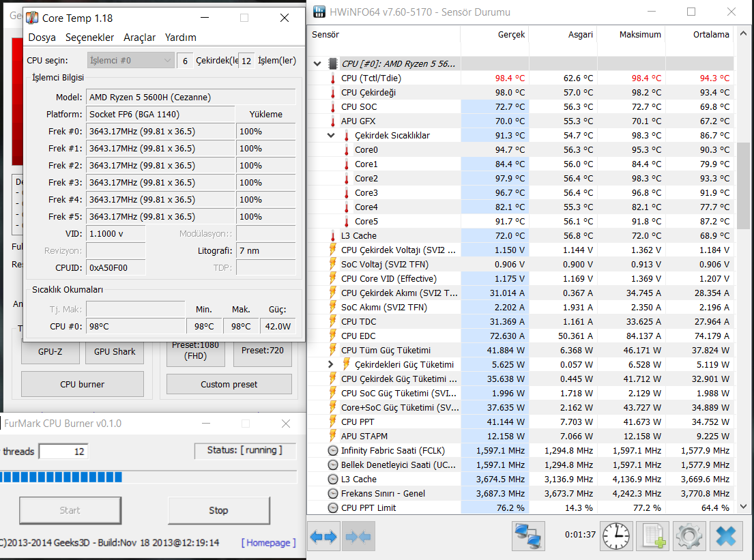754x560 pixels.
Task: Click clock icon beside CPU PPT Limit
Action: click(333, 507)
